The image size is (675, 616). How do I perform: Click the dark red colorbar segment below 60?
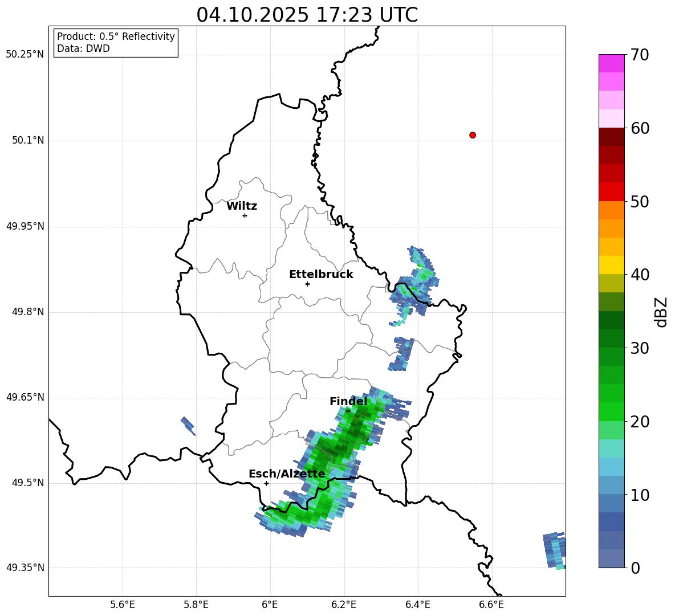pyautogui.click(x=611, y=137)
